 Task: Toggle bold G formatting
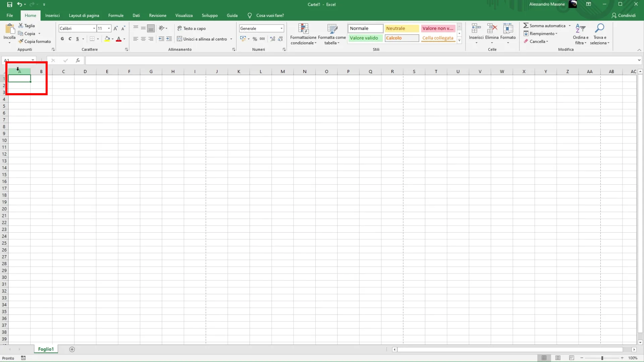62,39
